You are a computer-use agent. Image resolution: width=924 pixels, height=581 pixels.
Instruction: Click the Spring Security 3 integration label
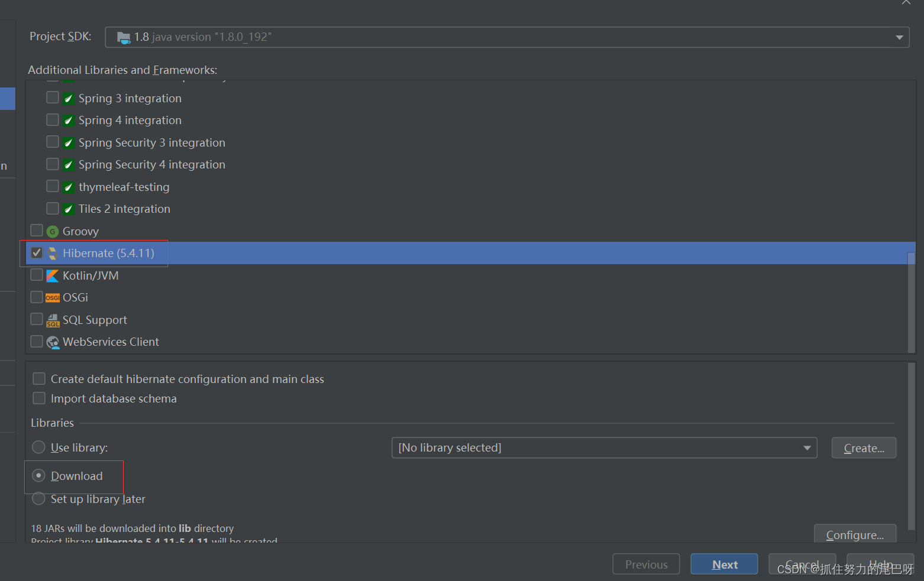(151, 143)
